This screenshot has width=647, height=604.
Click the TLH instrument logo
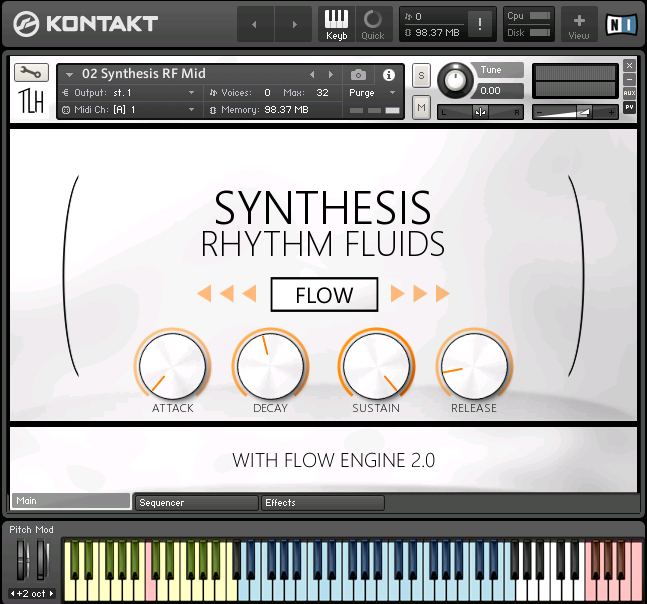(31, 101)
